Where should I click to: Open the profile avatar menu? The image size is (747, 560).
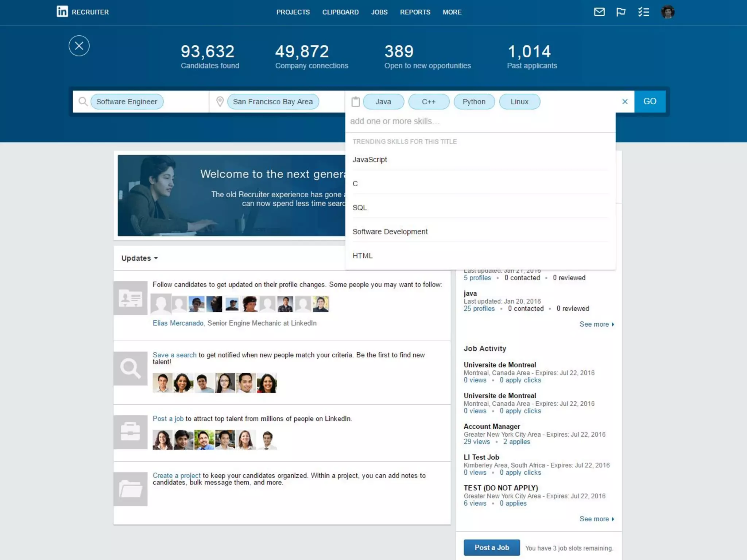click(x=668, y=12)
